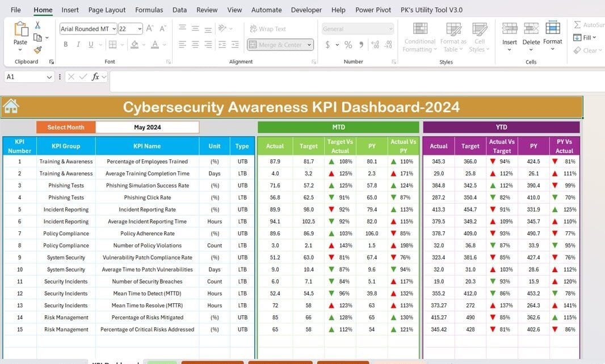Open the Select Month dropdown showing May 2024
The width and height of the screenshot is (605, 364).
pos(148,128)
